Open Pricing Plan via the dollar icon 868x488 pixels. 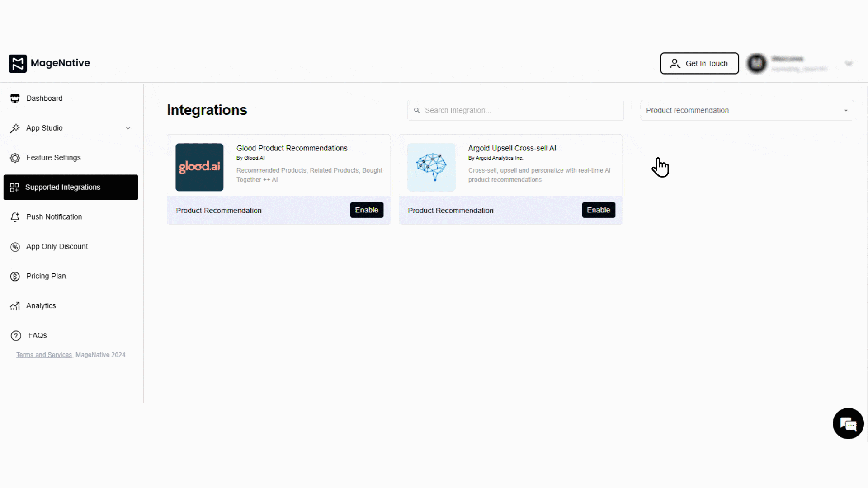pyautogui.click(x=15, y=276)
